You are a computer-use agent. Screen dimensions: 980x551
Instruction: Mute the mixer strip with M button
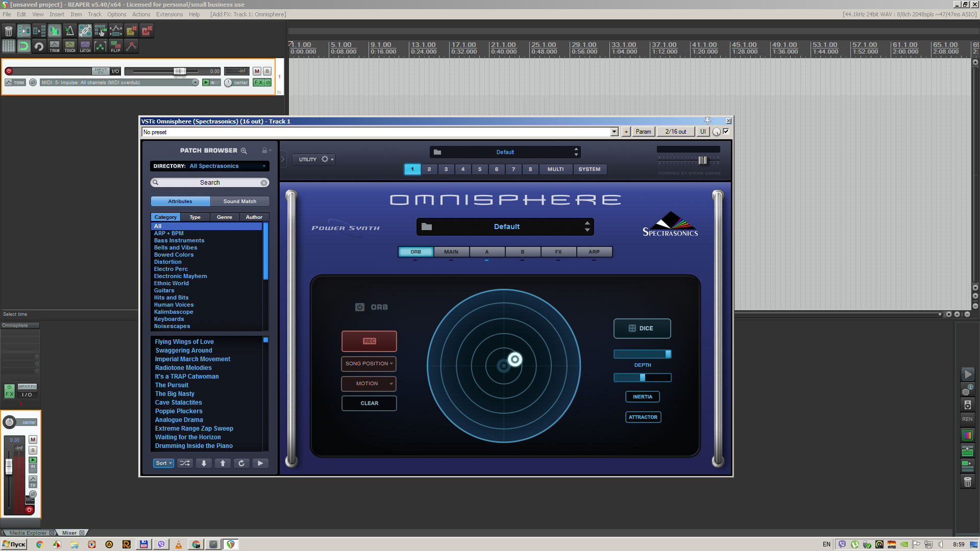click(x=33, y=440)
